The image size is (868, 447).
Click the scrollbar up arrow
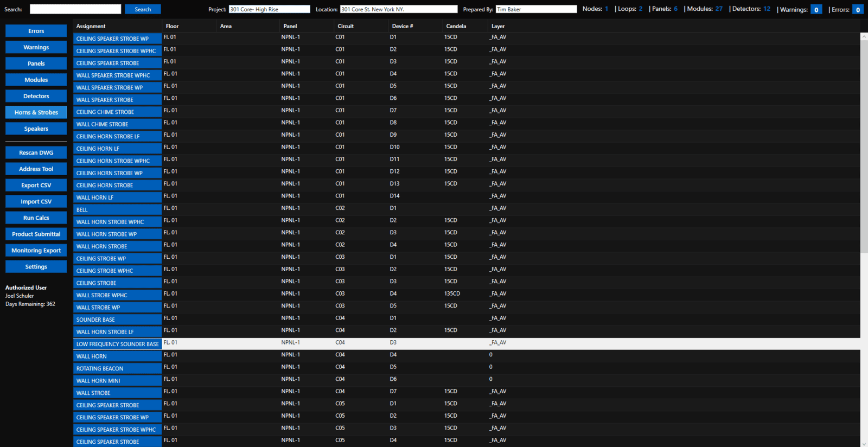coord(864,36)
